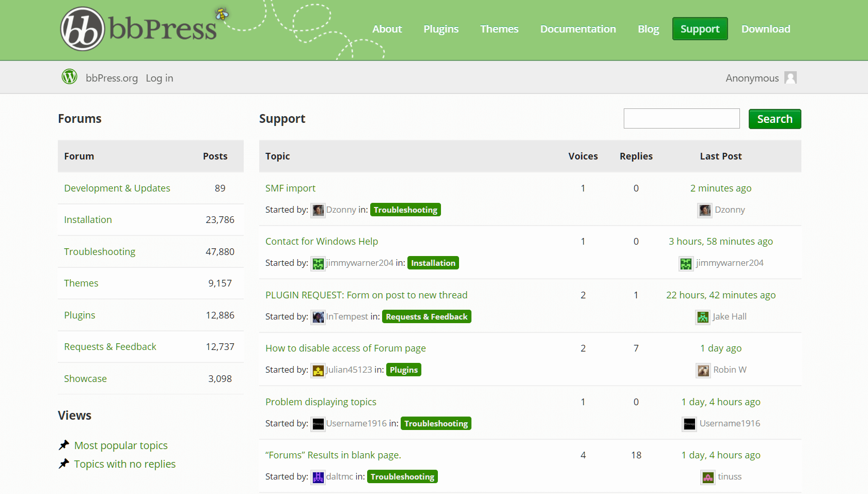View Topics with no replies
The width and height of the screenshot is (868, 494).
click(125, 464)
